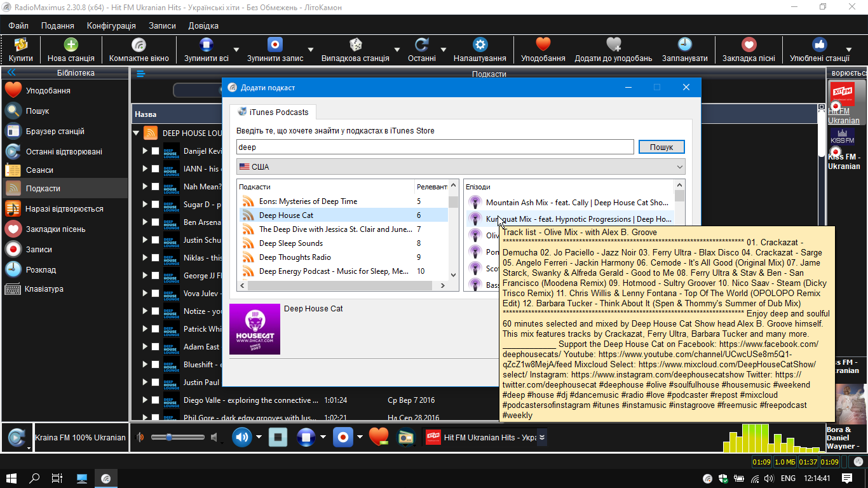Expand the George JJ episode row
Viewport: 868px width, 488px height.
pos(146,276)
